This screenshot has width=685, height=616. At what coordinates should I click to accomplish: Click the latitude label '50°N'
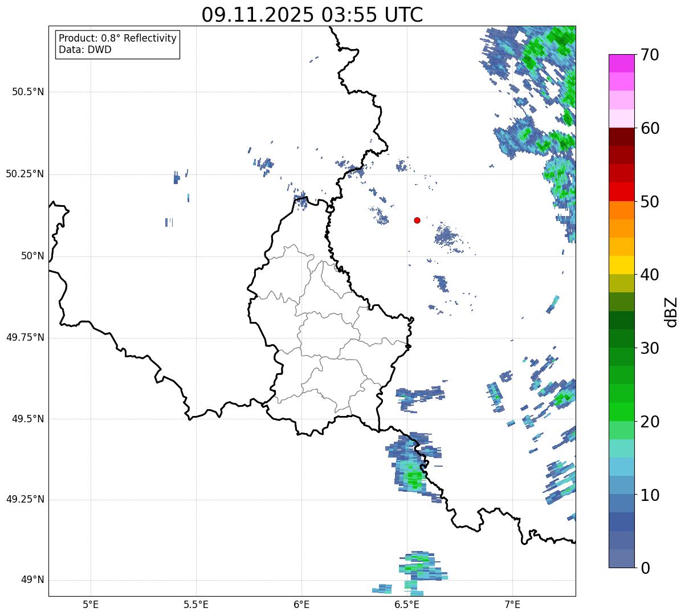tap(32, 256)
